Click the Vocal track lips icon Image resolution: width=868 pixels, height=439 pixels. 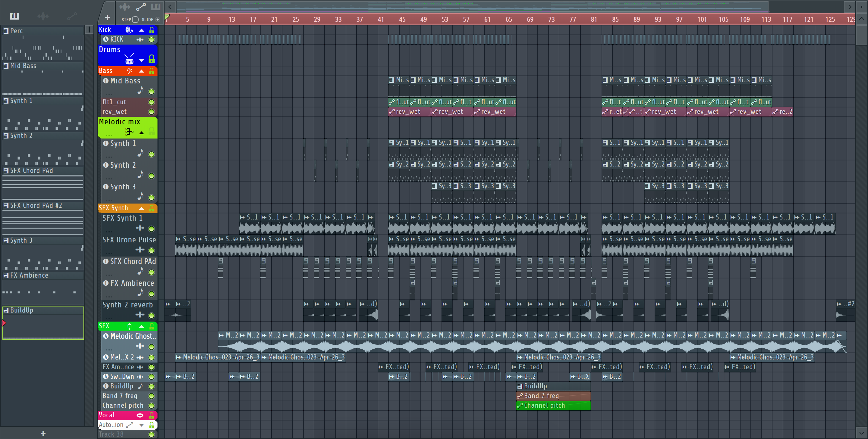click(x=140, y=416)
